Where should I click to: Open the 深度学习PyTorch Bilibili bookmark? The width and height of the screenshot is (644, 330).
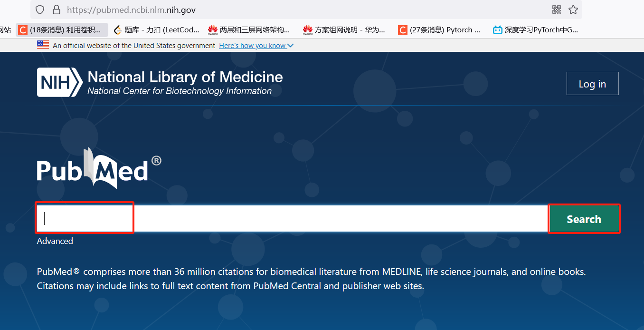536,30
